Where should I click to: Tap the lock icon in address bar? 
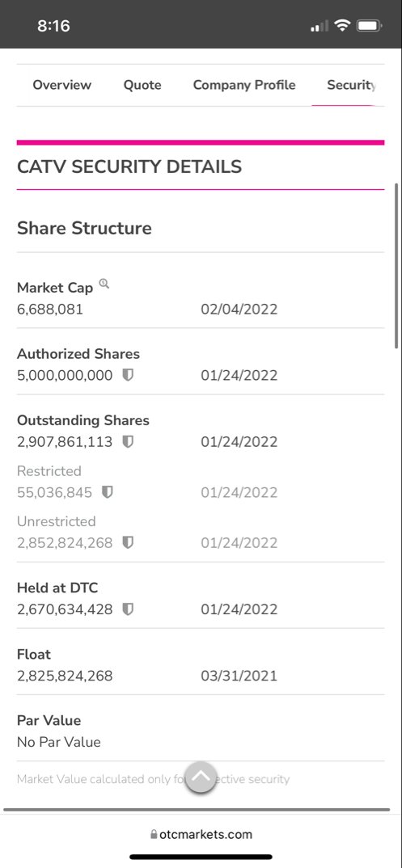(x=154, y=834)
